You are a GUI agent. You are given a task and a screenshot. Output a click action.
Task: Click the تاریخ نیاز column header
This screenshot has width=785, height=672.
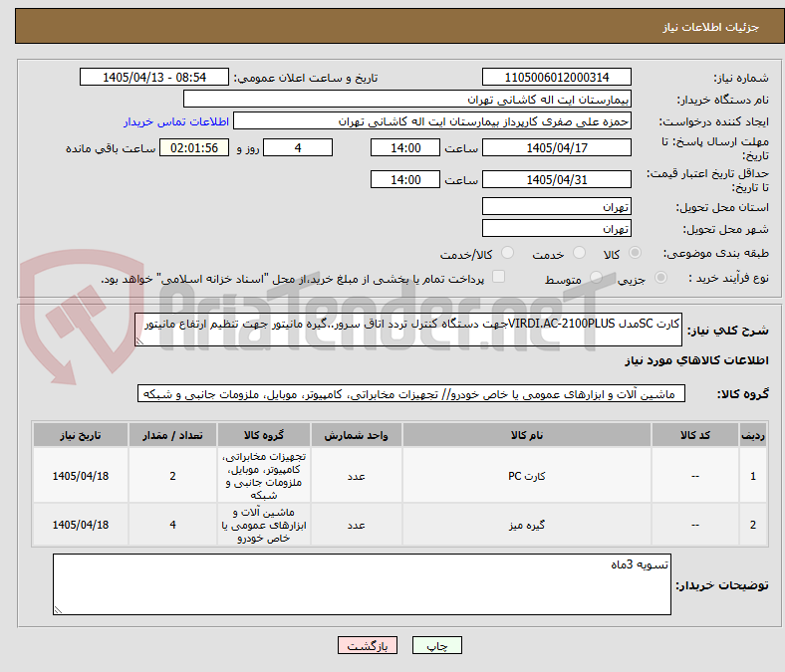point(81,435)
